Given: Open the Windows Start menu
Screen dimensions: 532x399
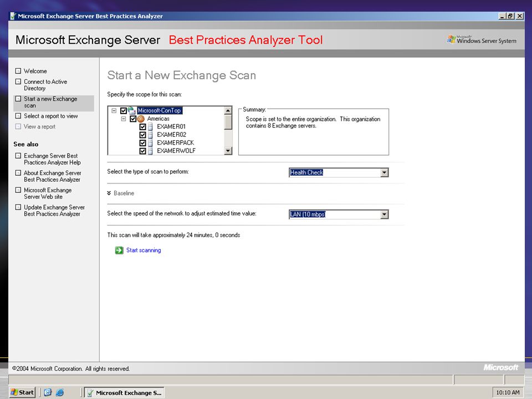Looking at the screenshot, I should [x=22, y=392].
